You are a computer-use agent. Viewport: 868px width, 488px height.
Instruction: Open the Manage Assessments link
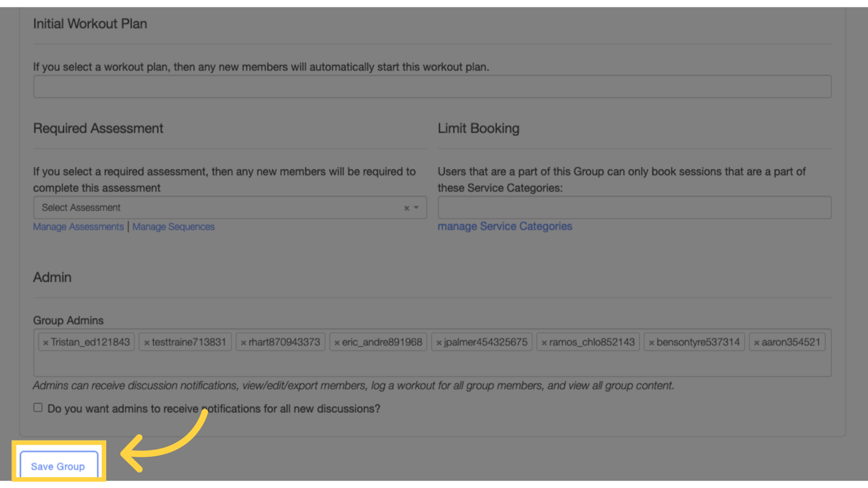[x=78, y=226]
